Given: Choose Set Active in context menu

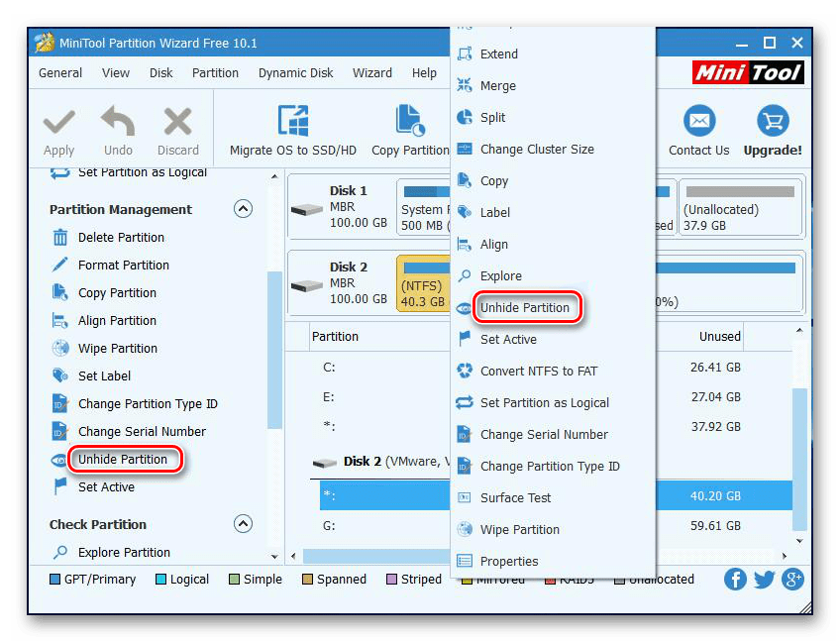Looking at the screenshot, I should (x=508, y=339).
